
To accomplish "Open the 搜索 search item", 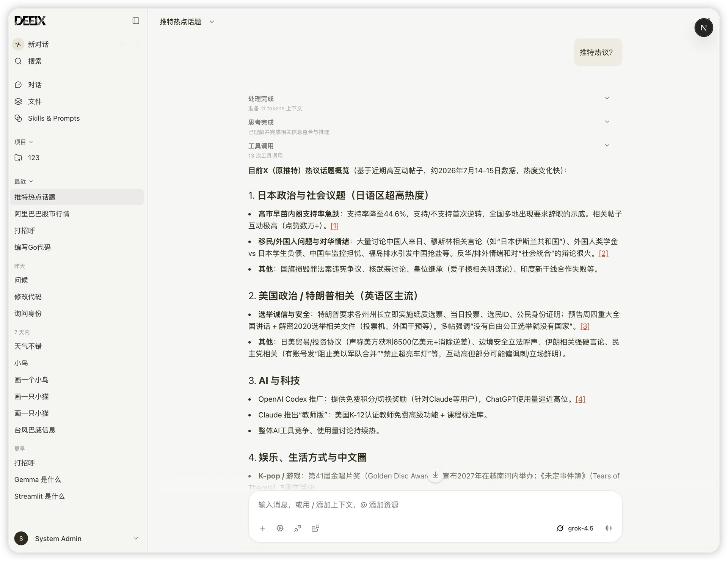I will pyautogui.click(x=77, y=61).
